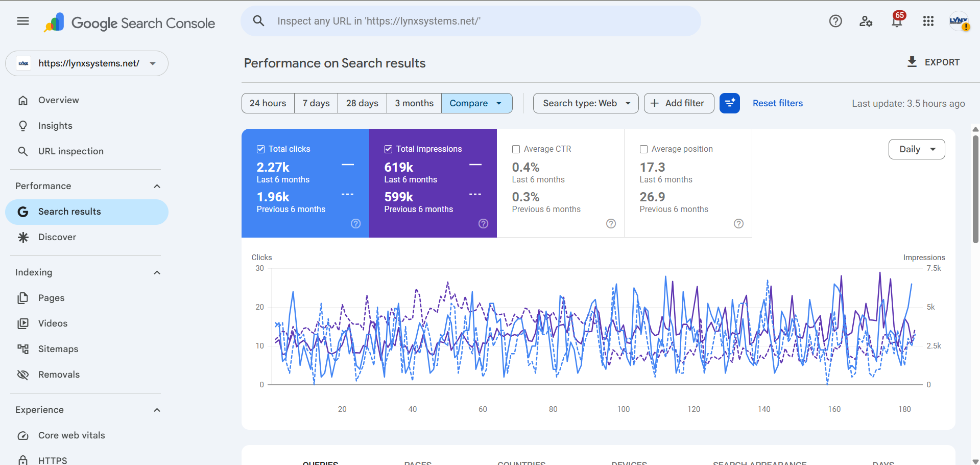980x465 pixels.
Task: Click the Overview home icon
Action: (23, 100)
